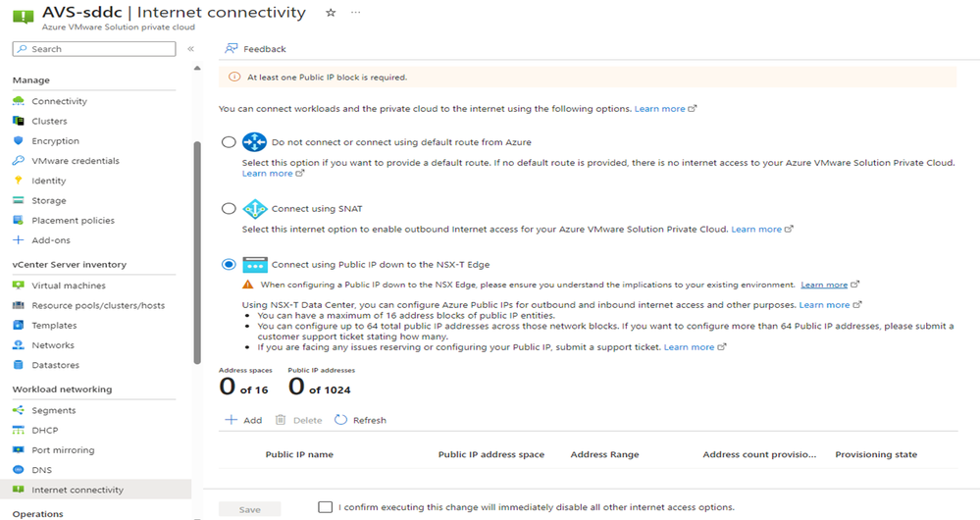Sort by Provisioning state column header

[x=876, y=454]
